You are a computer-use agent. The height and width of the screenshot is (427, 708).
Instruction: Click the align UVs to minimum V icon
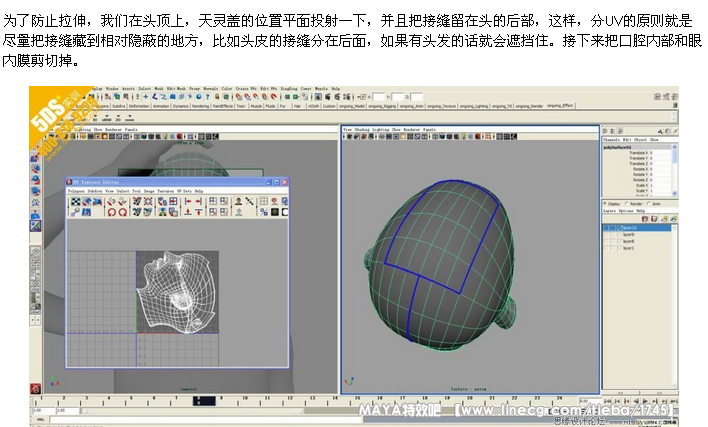[x=188, y=212]
